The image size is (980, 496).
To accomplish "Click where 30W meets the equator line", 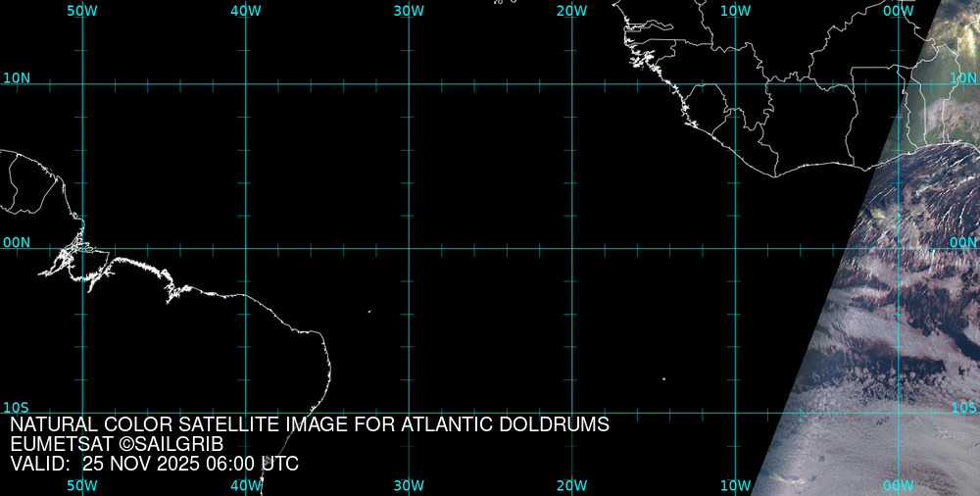I will [x=409, y=248].
